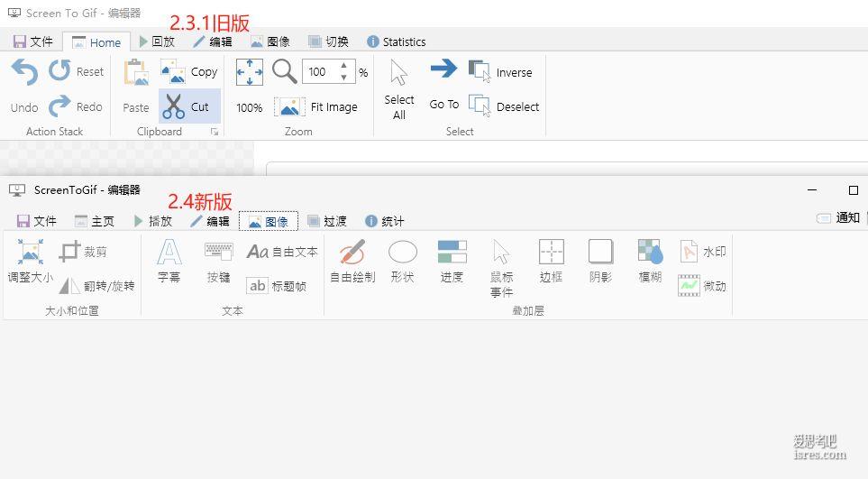Select the 裁剪 crop tool

click(x=83, y=252)
